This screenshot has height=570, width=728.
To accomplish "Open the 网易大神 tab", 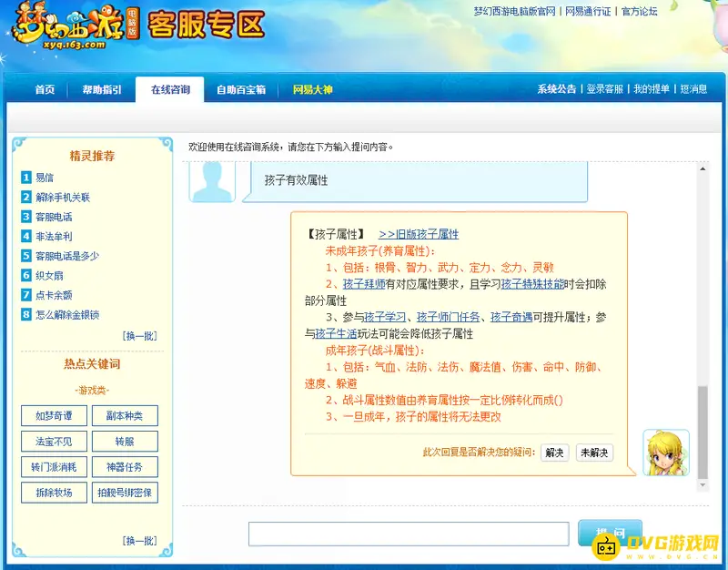I will click(313, 89).
